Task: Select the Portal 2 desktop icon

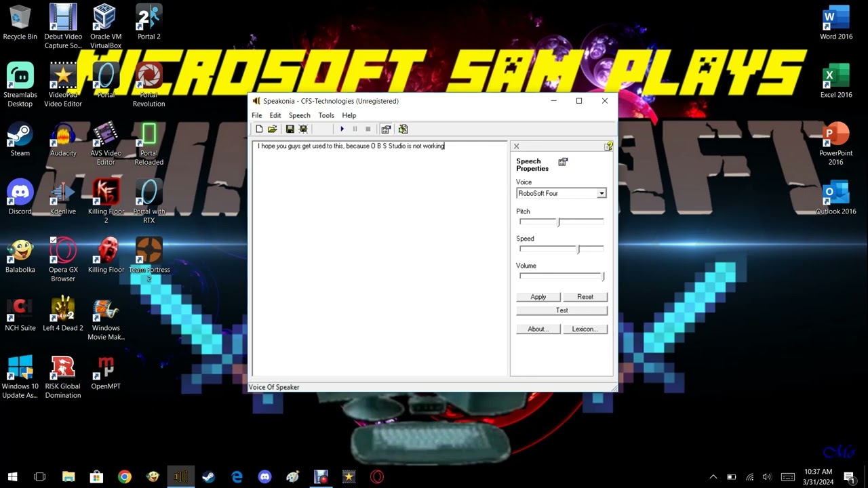Action: click(x=149, y=22)
